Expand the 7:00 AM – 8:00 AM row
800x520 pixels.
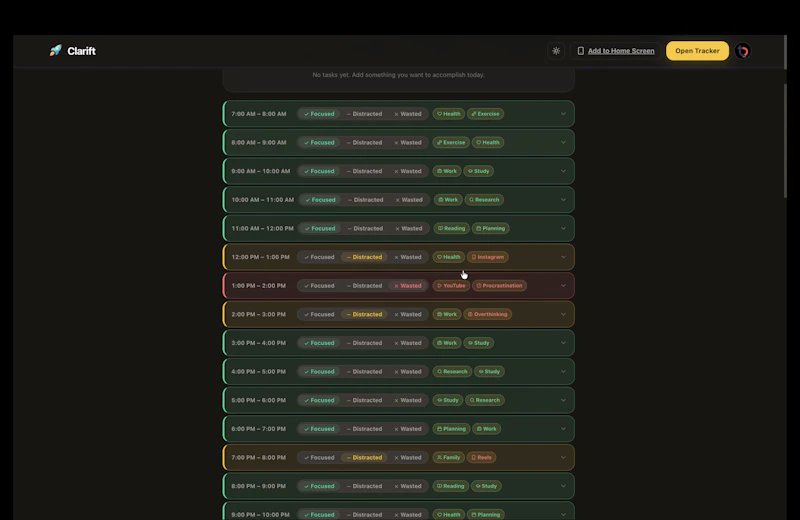pos(563,114)
